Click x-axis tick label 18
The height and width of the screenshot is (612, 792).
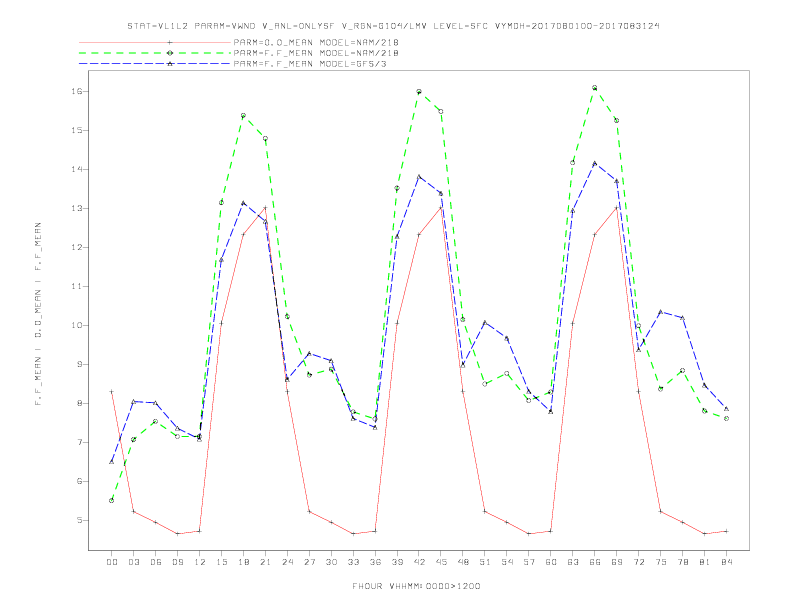243,562
